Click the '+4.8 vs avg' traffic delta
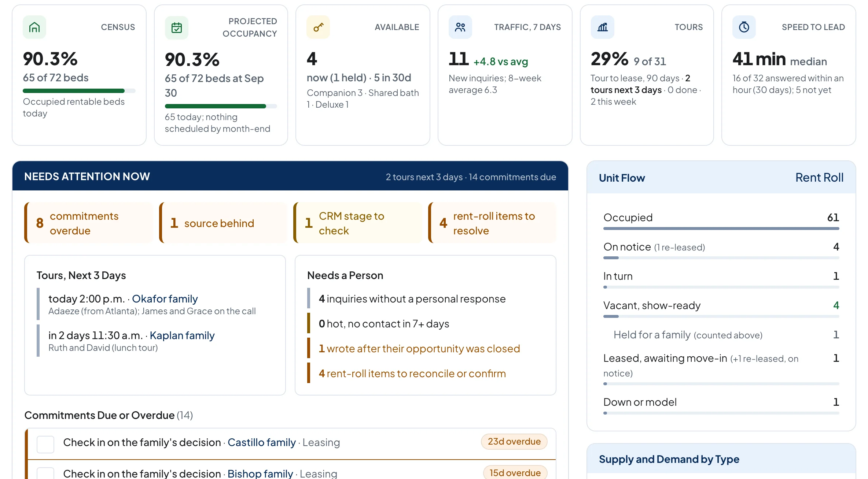 [x=501, y=62]
